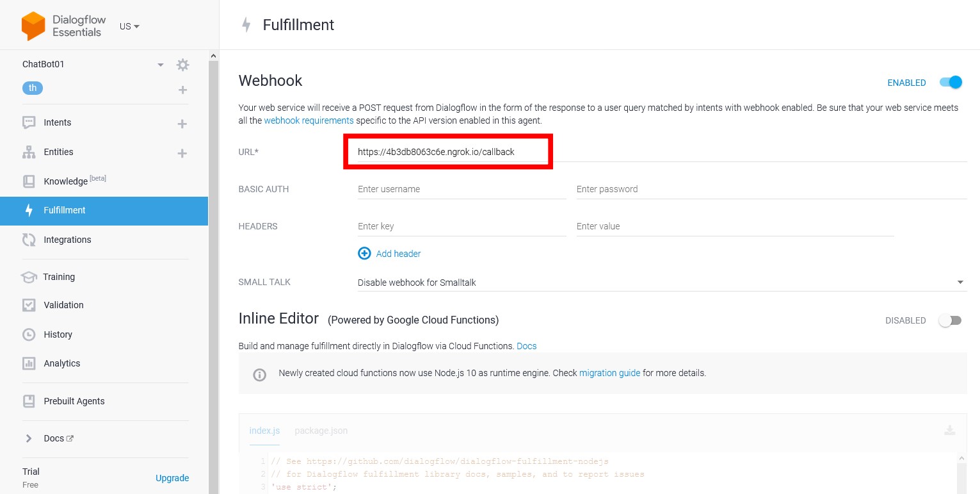
Task: Add a language with the plus beside th
Action: coord(182,90)
